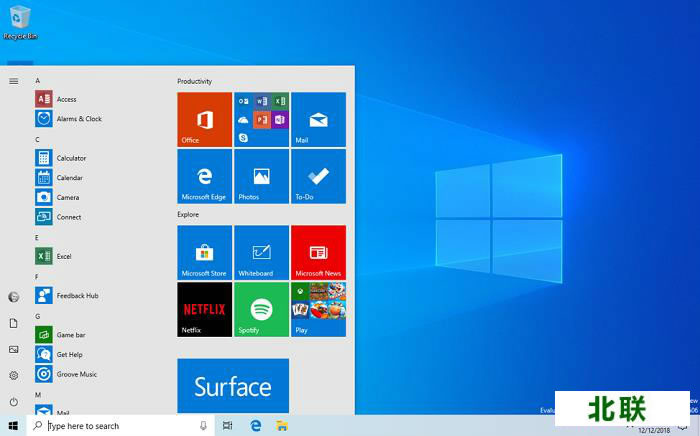Click the Netflix tile

204,309
